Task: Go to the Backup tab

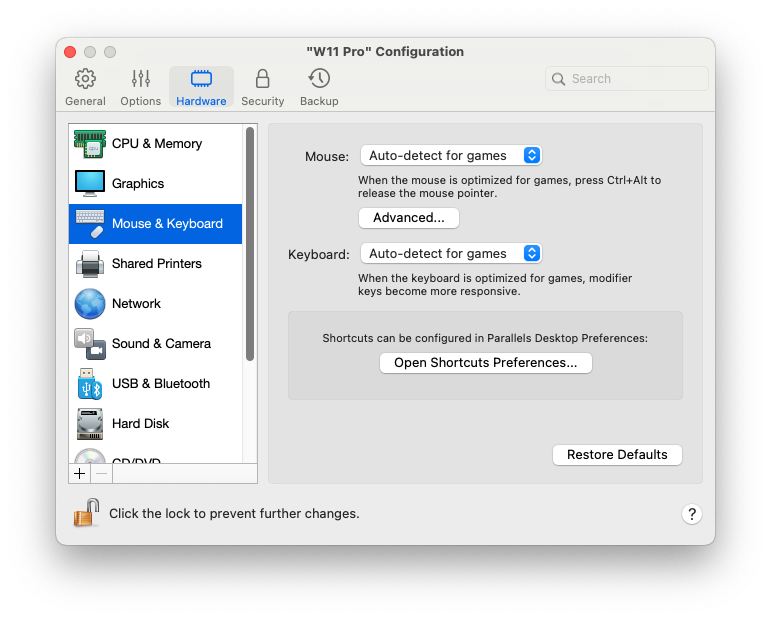Action: point(319,87)
